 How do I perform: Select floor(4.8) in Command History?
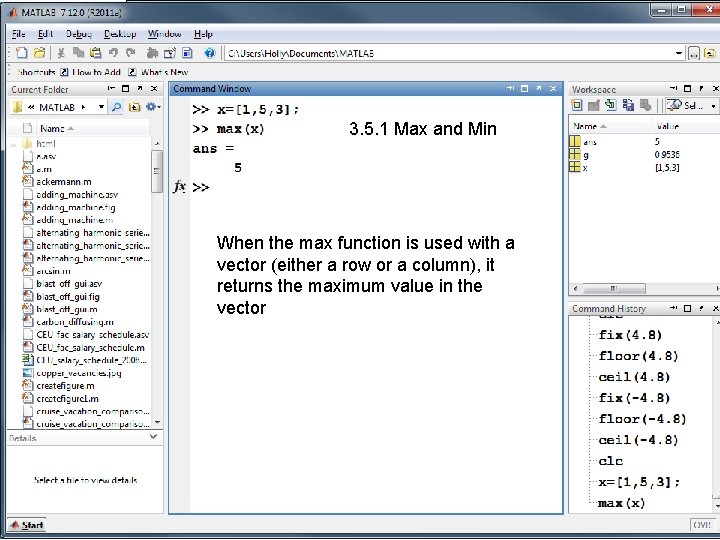[x=638, y=356]
